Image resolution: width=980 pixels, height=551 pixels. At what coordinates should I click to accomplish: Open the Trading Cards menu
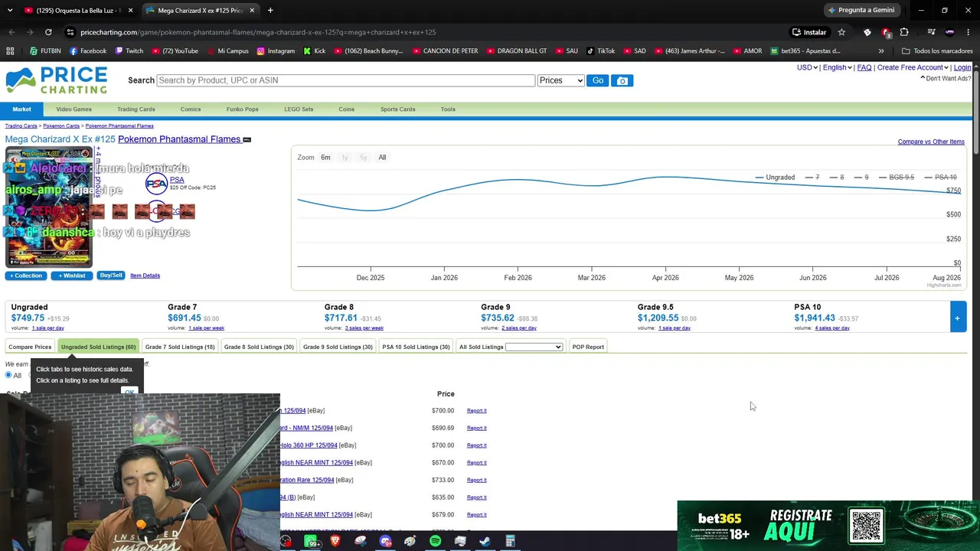coord(136,109)
